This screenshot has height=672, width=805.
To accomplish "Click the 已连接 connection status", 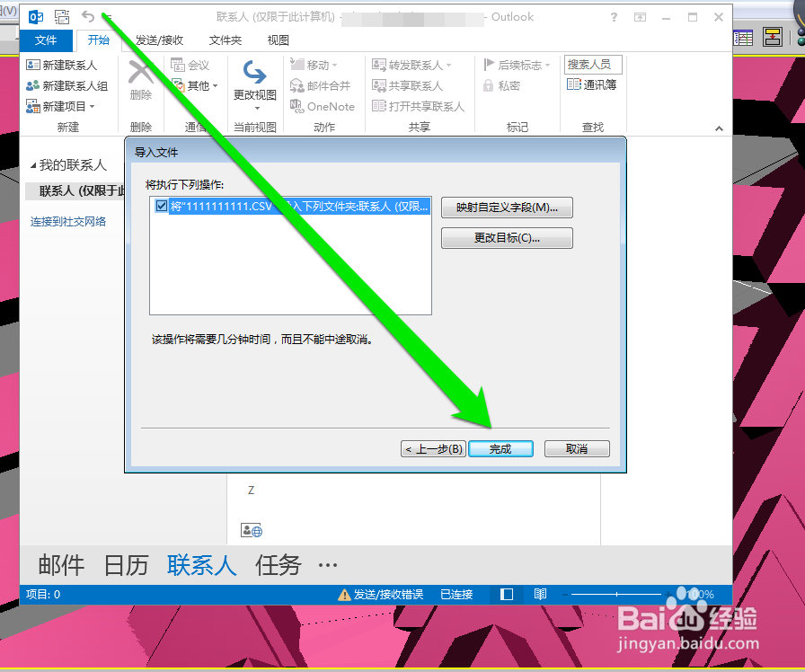I will click(x=456, y=595).
